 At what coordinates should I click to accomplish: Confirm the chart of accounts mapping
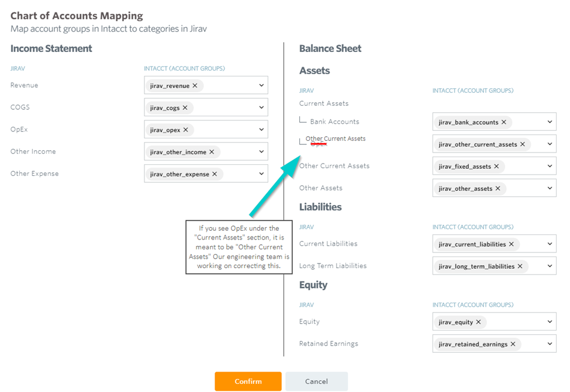(248, 381)
